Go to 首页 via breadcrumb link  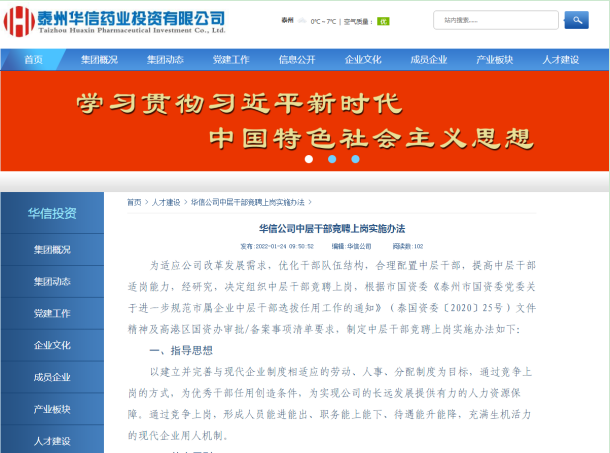[134, 203]
